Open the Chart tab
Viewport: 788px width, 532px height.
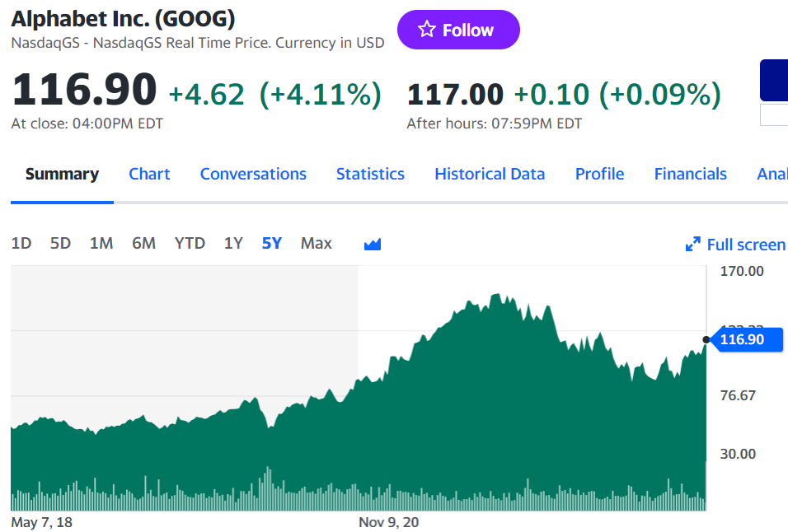[x=149, y=174]
